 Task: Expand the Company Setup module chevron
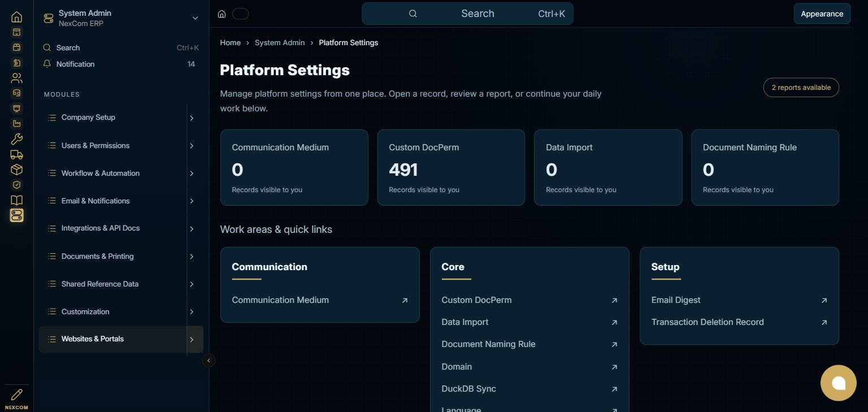pyautogui.click(x=192, y=118)
